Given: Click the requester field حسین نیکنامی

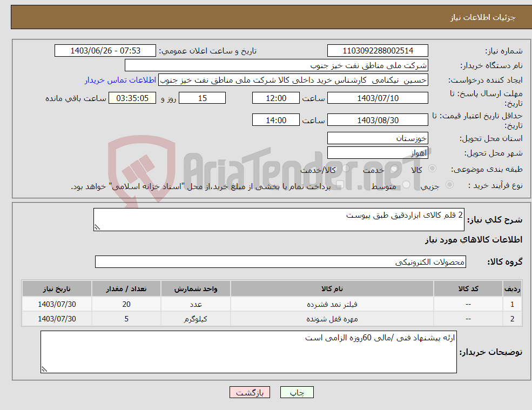Looking at the screenshot, I should pos(293,80).
